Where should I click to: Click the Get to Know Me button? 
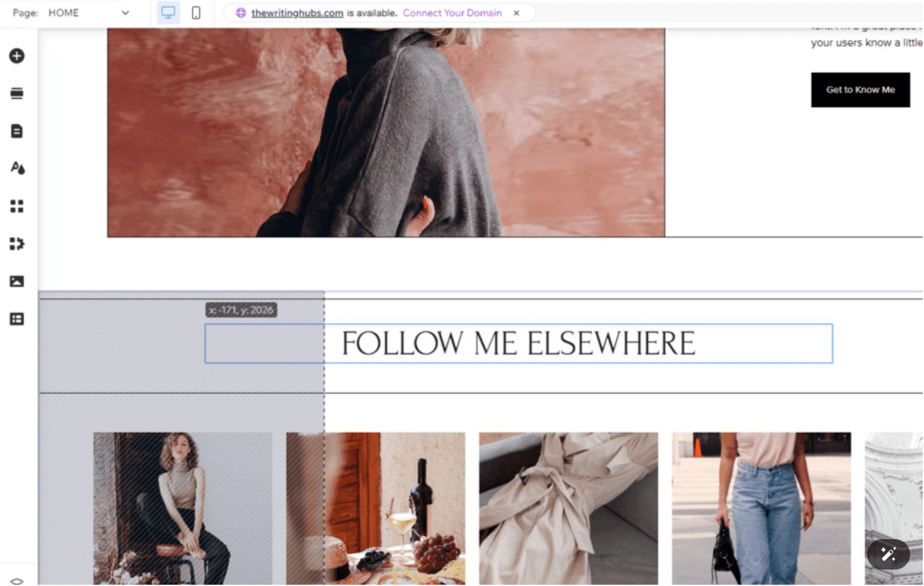tap(860, 90)
